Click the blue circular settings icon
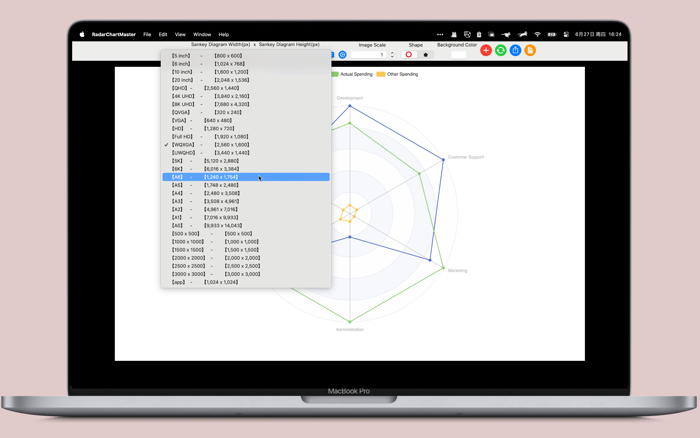700x438 pixels. coord(342,54)
